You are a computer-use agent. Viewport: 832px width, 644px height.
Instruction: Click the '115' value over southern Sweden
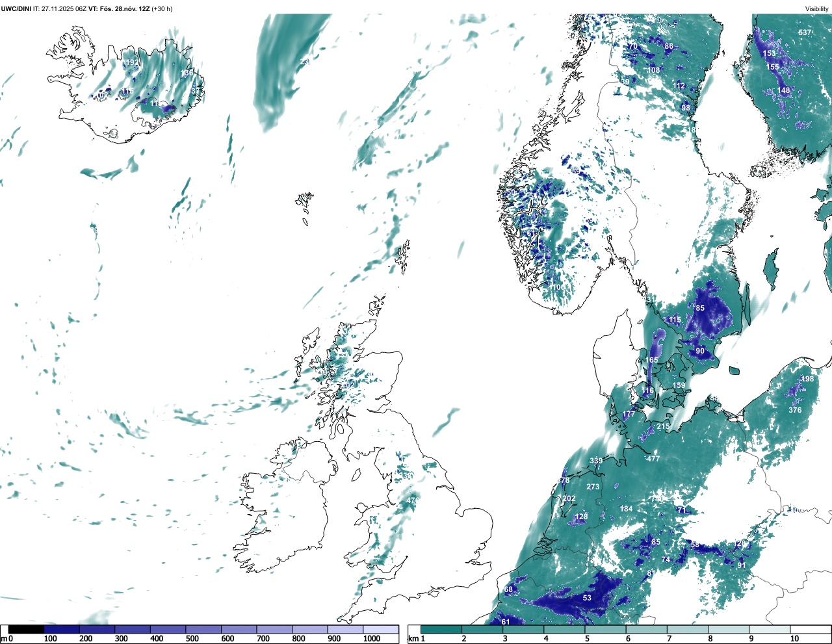pyautogui.click(x=675, y=320)
